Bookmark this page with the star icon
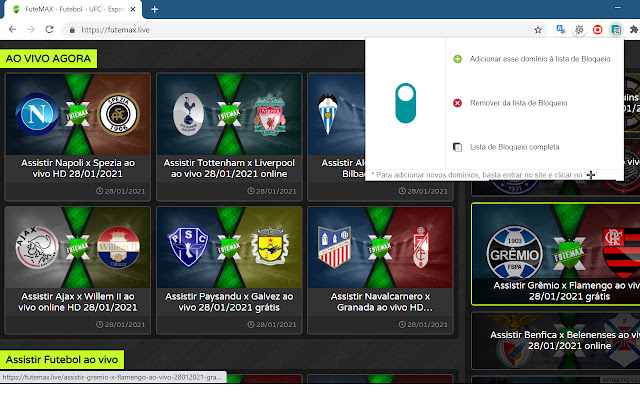The width and height of the screenshot is (640, 400). click(x=538, y=30)
